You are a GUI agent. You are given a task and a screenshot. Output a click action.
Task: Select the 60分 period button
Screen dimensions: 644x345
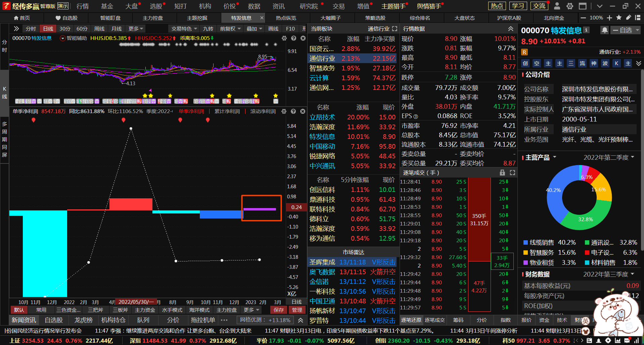[82, 29]
